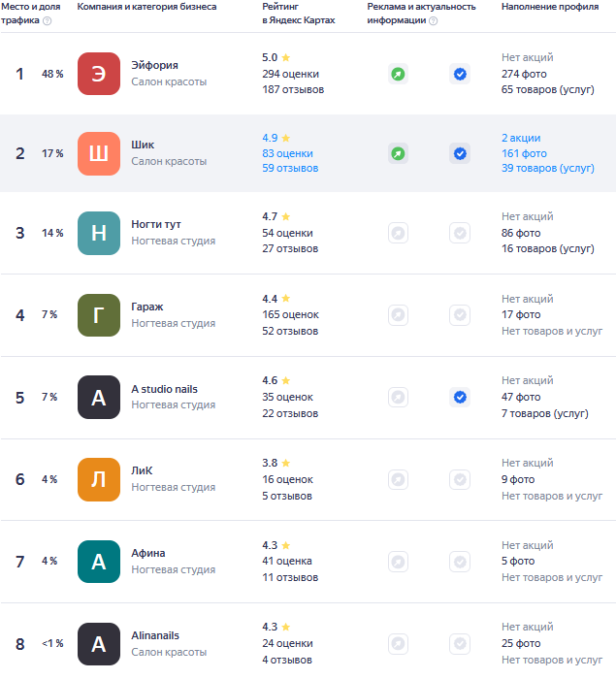Click the help icon next to Место и доля трафика
616x679 pixels.
pyautogui.click(x=48, y=20)
